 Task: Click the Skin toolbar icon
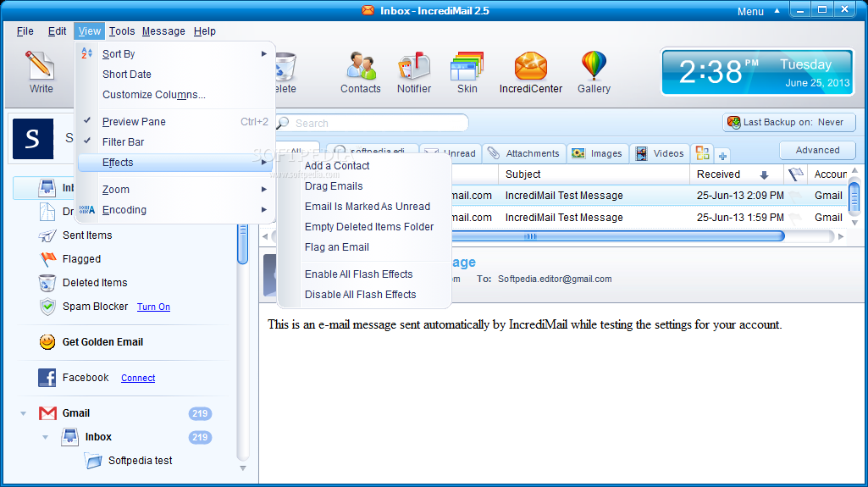pos(467,65)
